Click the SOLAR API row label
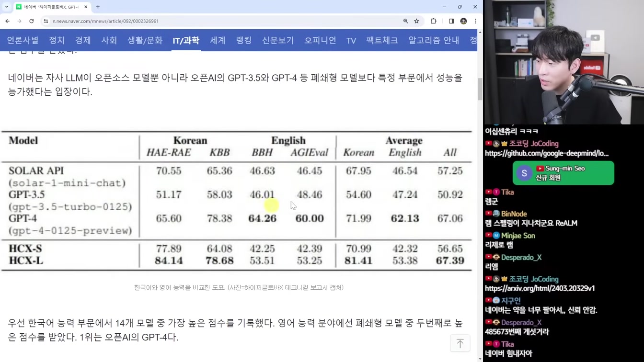Viewport: 644px width, 362px height. pos(36,171)
